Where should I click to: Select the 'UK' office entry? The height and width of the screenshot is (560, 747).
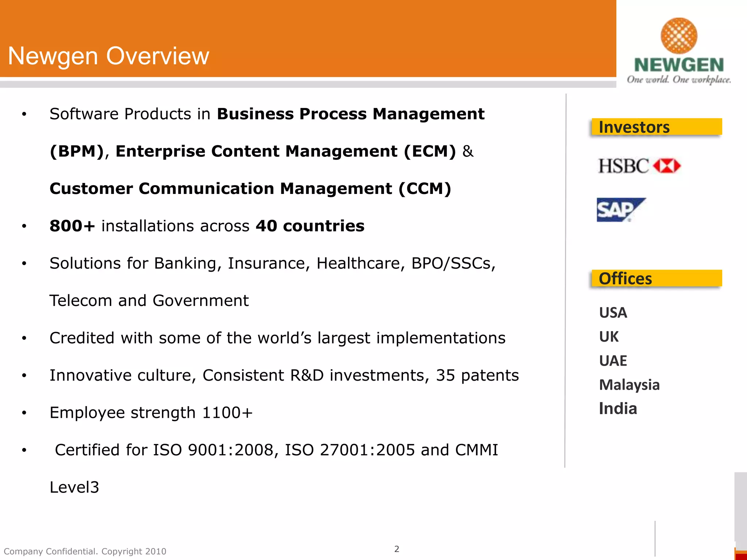[x=609, y=337]
